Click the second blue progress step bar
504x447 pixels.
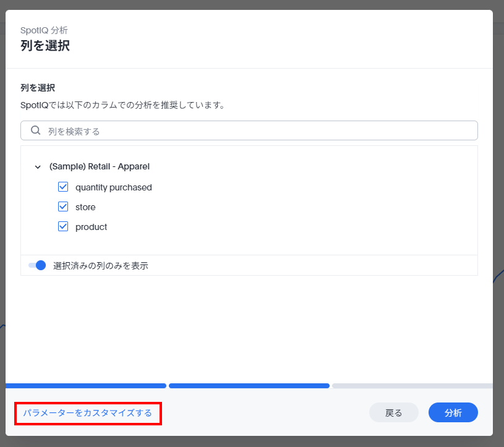tap(249, 386)
